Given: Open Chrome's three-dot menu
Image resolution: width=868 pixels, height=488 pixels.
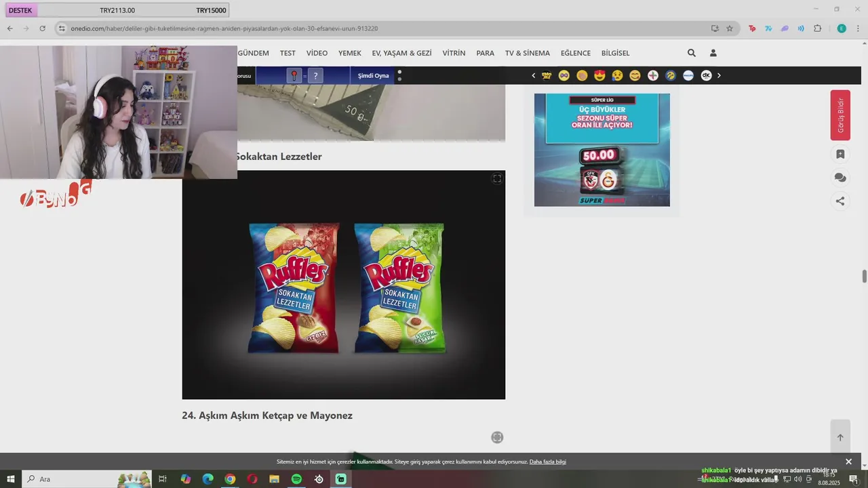Looking at the screenshot, I should tap(858, 28).
